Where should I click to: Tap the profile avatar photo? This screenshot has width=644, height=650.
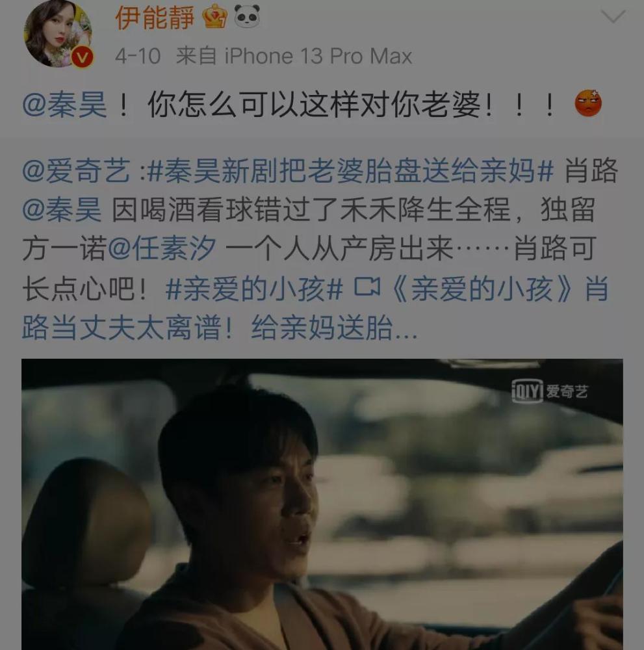(x=58, y=34)
